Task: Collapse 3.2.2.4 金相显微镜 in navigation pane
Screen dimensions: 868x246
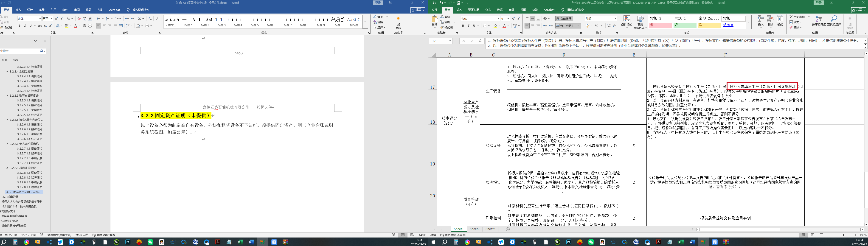Action: coord(7,71)
